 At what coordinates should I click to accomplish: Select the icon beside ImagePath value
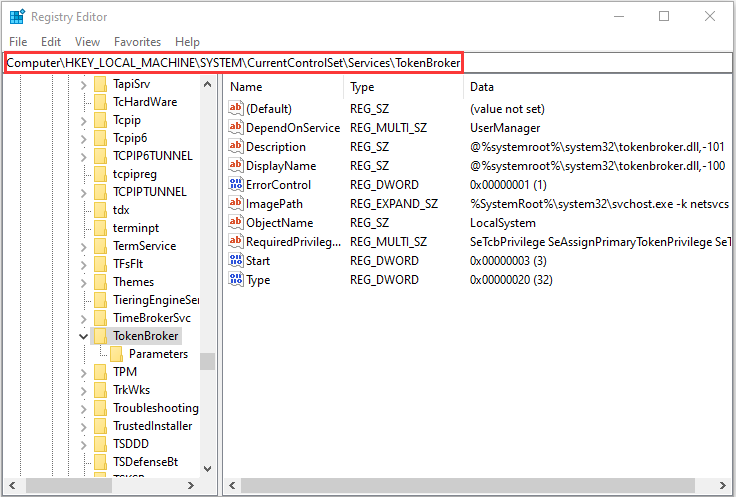pyautogui.click(x=236, y=204)
